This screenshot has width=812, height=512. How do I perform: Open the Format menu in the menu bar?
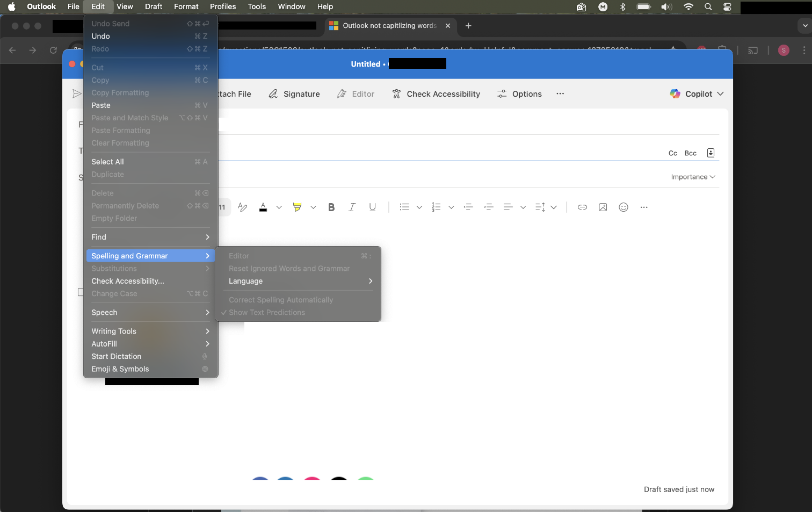click(186, 6)
